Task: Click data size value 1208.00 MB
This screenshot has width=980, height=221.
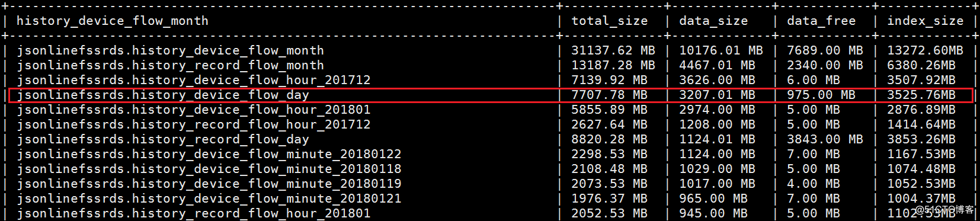Action: [718, 124]
